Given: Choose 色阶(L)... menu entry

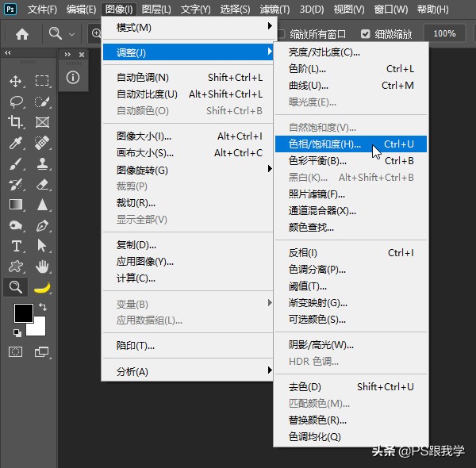Looking at the screenshot, I should coord(351,69).
